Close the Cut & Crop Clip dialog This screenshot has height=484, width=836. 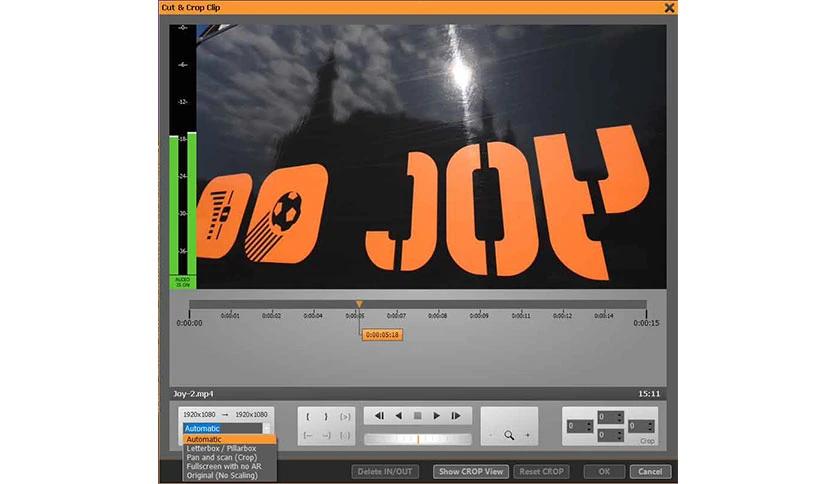(x=669, y=7)
